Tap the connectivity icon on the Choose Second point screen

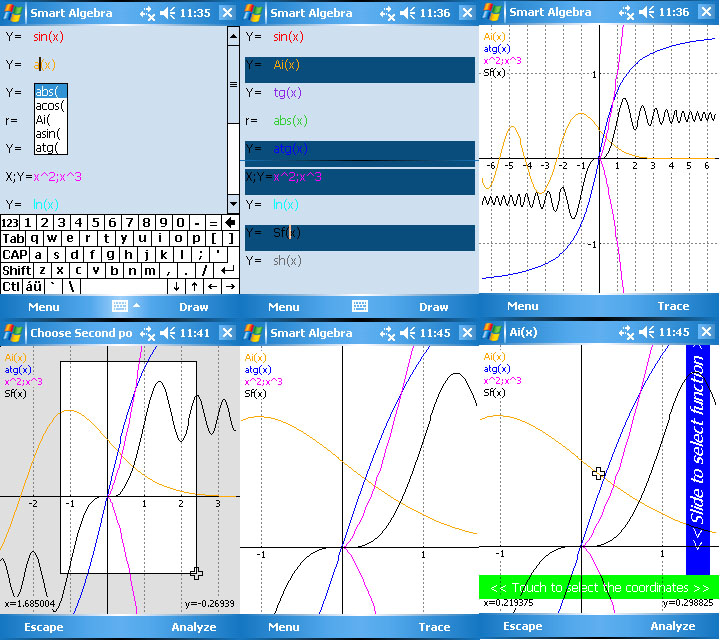pos(147,333)
